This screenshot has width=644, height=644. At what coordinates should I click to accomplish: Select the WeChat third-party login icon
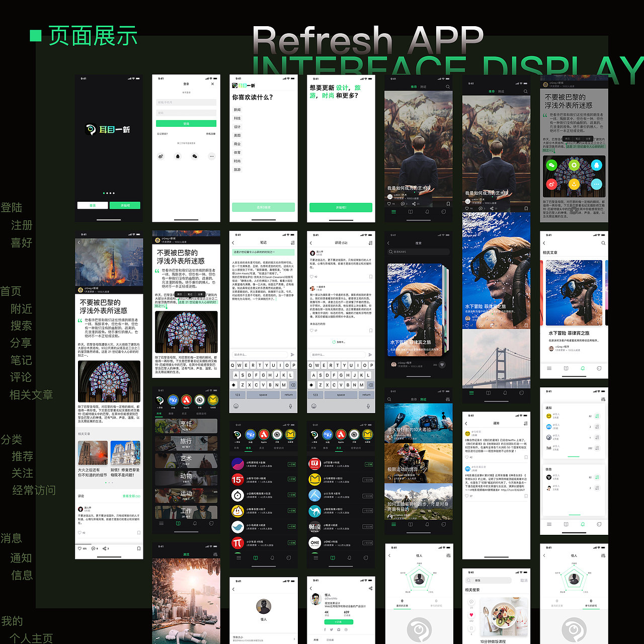(x=195, y=156)
